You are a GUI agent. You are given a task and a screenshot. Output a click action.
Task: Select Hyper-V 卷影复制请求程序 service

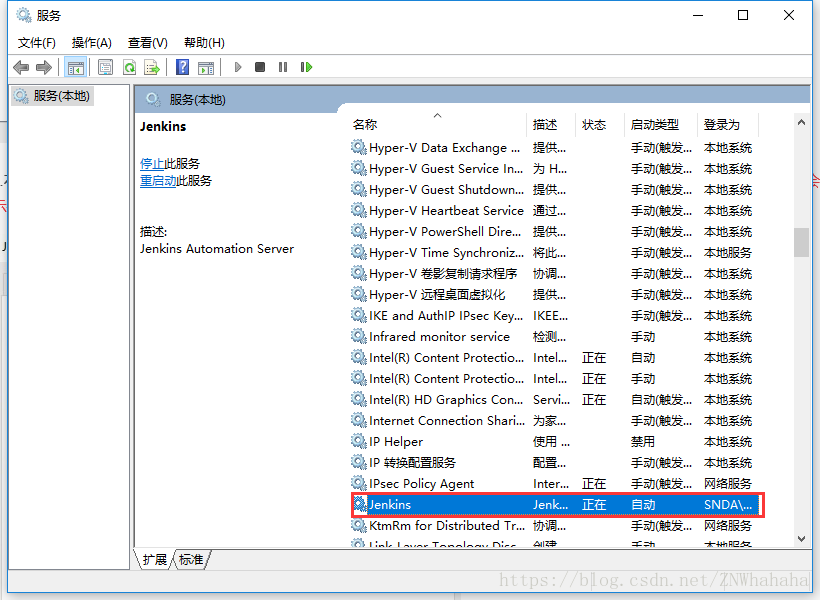point(552,274)
